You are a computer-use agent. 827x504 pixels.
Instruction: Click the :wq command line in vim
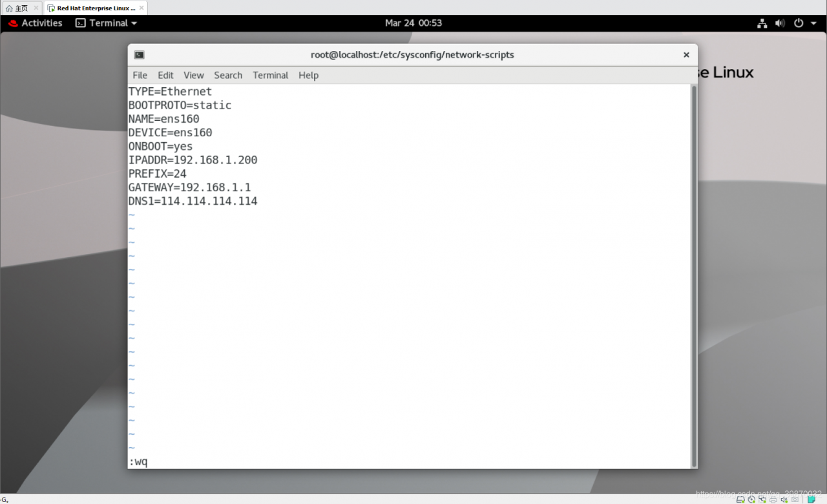[x=138, y=462]
